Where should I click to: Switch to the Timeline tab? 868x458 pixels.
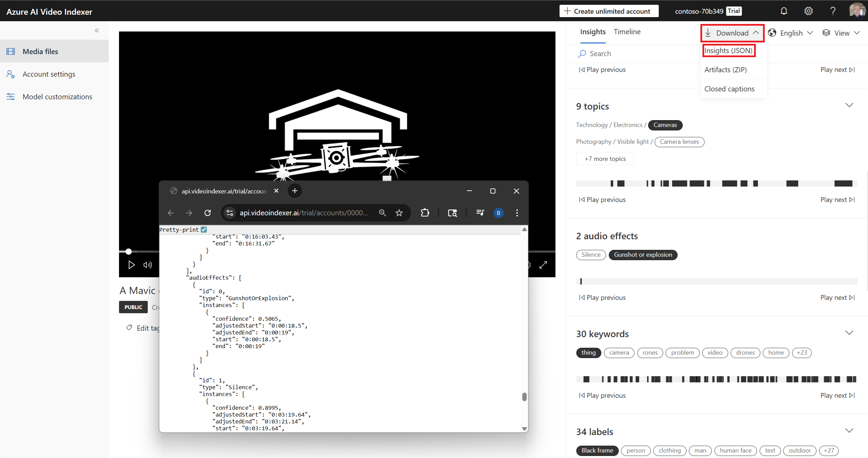(x=627, y=31)
